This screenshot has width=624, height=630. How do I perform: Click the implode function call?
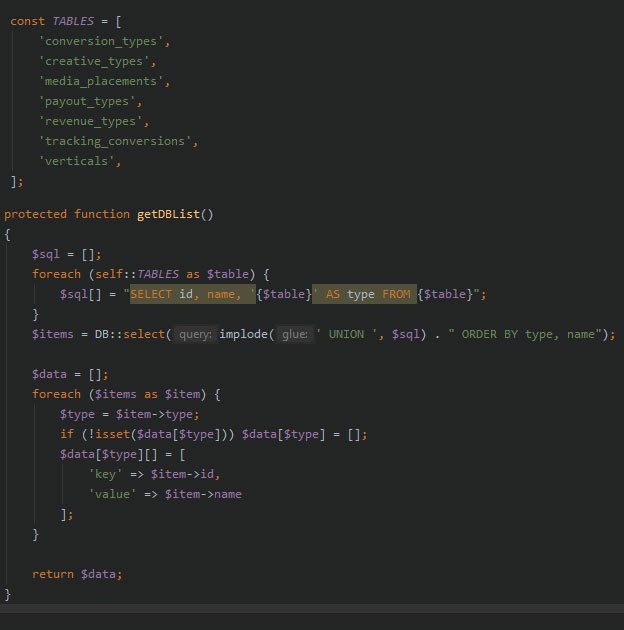[243, 334]
